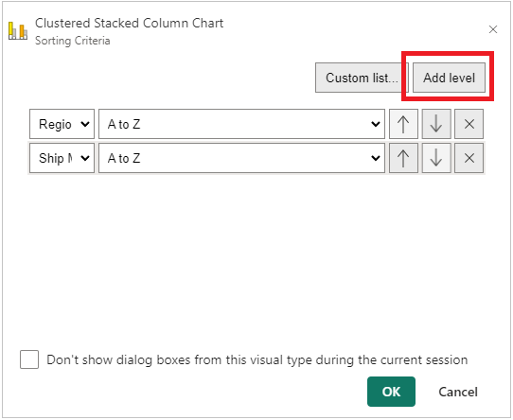The height and width of the screenshot is (420, 513).
Task: Tick the don't show dialog boxes checkbox
Action: 29,359
